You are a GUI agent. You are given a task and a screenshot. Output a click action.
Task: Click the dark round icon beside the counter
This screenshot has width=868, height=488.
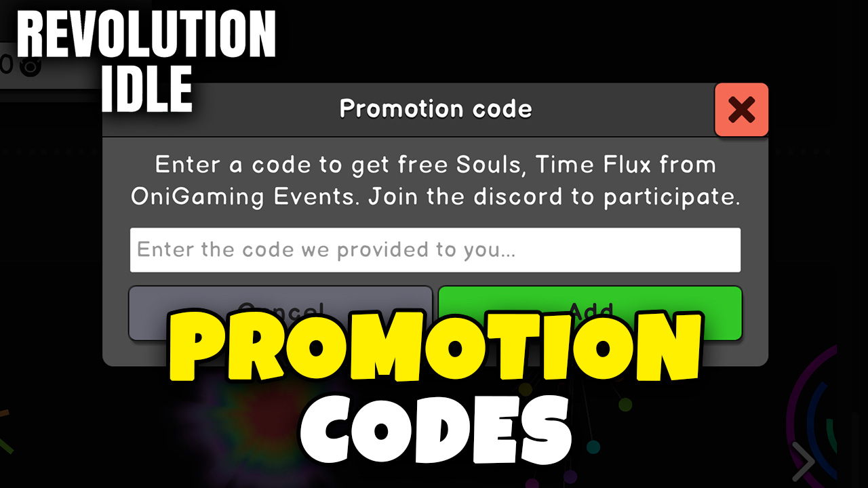pyautogui.click(x=31, y=66)
